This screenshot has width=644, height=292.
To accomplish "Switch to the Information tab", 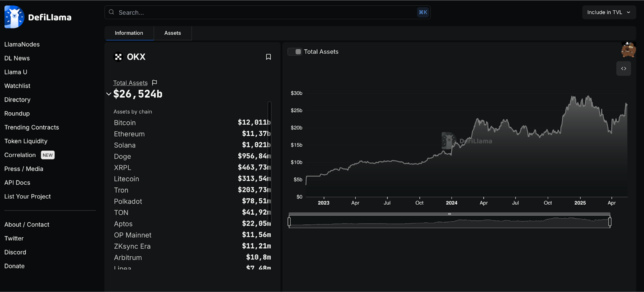I will pyautogui.click(x=129, y=33).
